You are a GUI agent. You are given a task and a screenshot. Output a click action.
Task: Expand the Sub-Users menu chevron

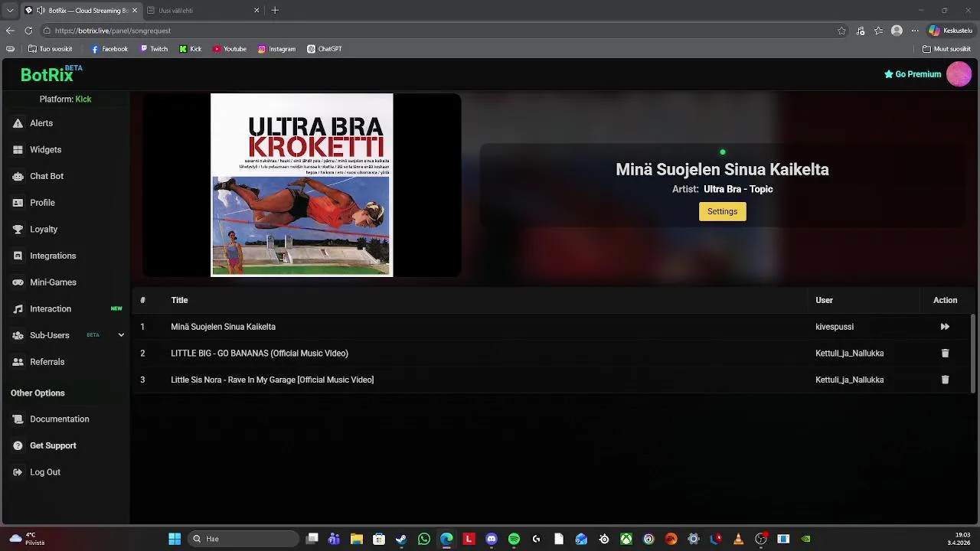point(121,335)
